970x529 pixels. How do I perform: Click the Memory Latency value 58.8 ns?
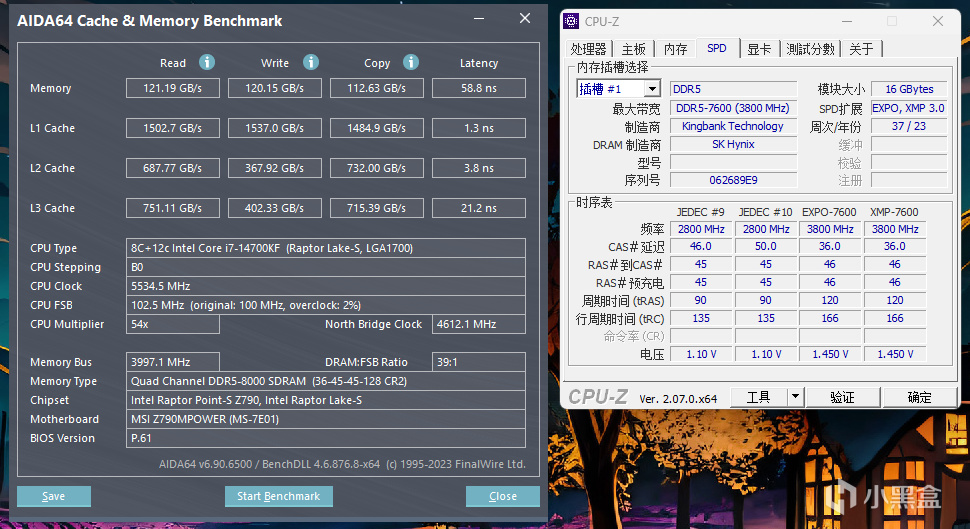(479, 88)
